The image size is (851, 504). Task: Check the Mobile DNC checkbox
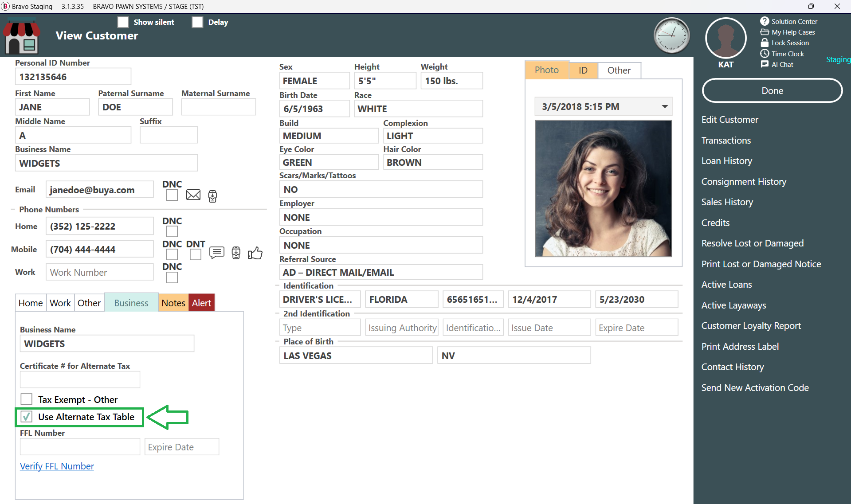172,254
